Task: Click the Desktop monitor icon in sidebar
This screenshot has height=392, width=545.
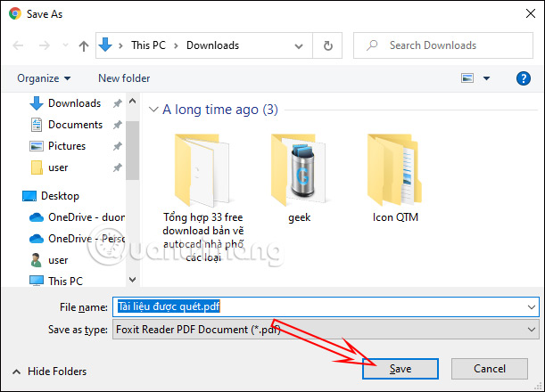Action: click(x=29, y=196)
